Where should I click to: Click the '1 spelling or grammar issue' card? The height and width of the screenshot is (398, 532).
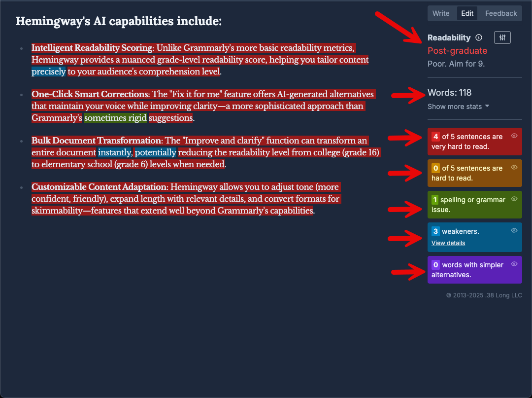[x=475, y=205]
